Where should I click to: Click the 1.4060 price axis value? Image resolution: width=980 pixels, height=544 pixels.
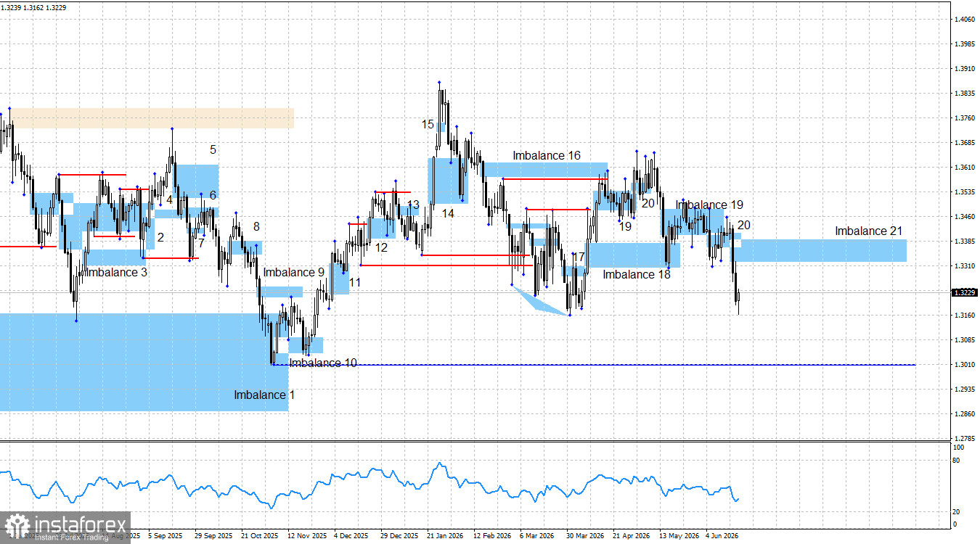(x=965, y=20)
